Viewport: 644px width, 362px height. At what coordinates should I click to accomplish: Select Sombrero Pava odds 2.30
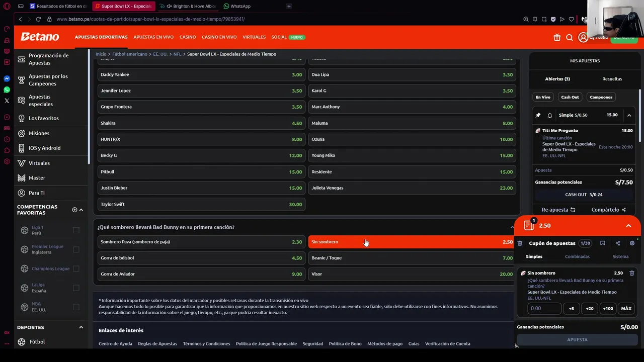click(201, 242)
